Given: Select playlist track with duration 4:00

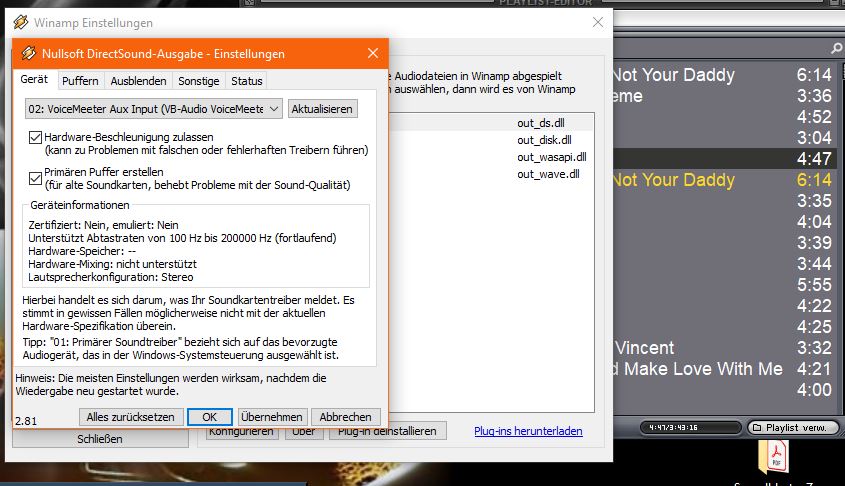Looking at the screenshot, I should click(x=725, y=390).
